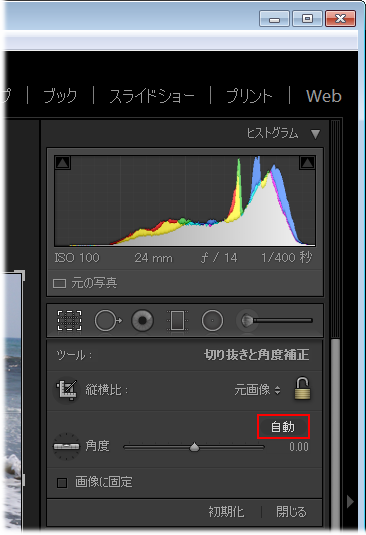This screenshot has width=366, height=535.
Task: Toggle highlight clipping indicator in histogram
Action: click(x=307, y=162)
